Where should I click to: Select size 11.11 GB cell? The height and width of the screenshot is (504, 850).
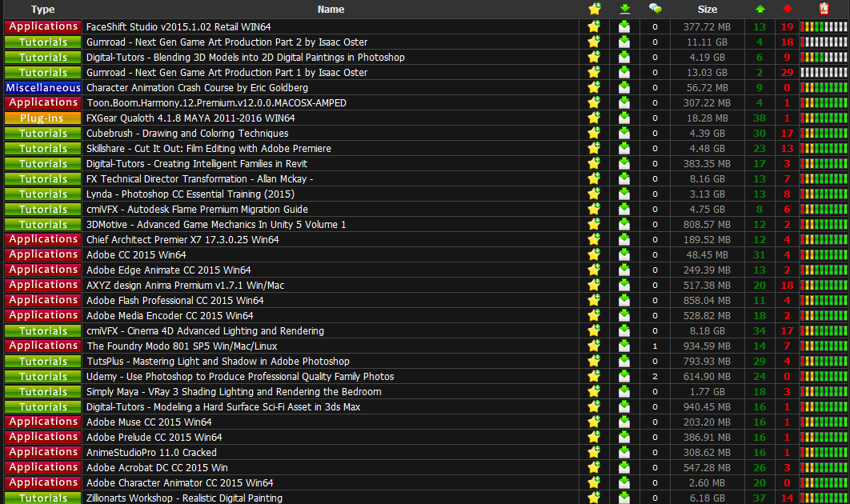coord(707,42)
